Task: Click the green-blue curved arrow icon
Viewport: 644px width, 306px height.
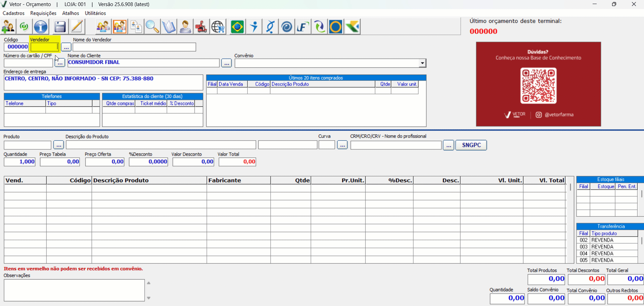Action: tap(319, 27)
